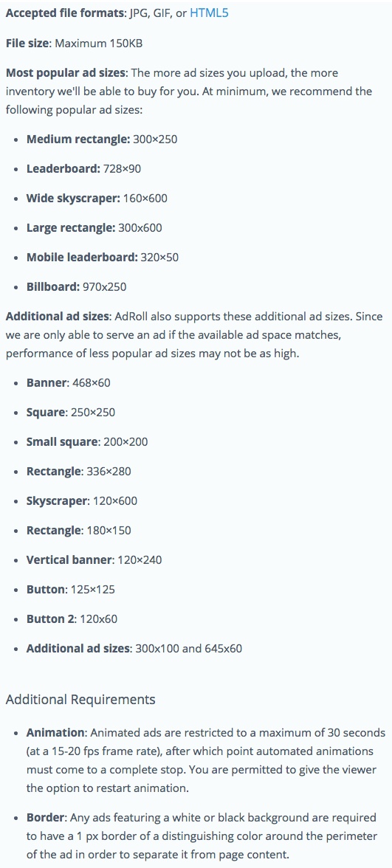This screenshot has width=392, height=868.
Task: Click the Banner 468×60 entry
Action: coord(69,382)
